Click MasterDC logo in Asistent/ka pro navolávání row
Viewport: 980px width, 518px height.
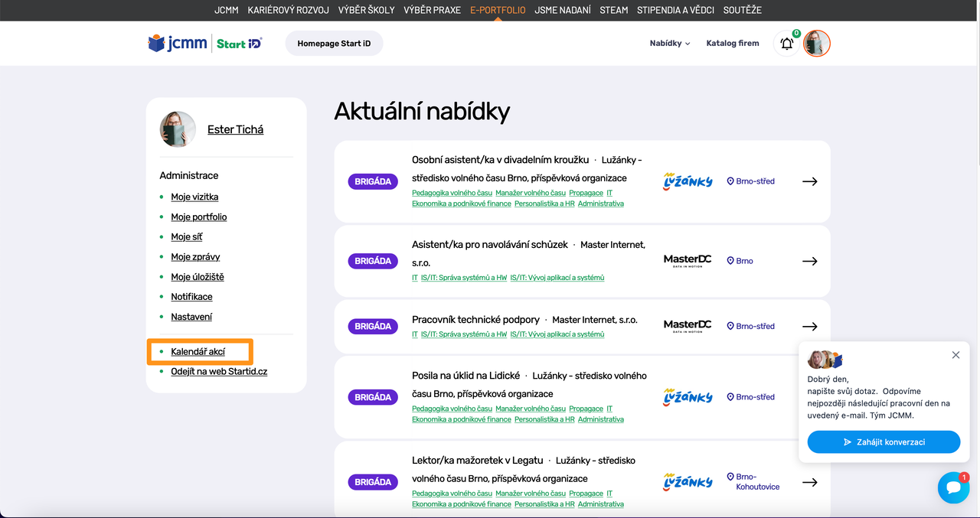688,261
